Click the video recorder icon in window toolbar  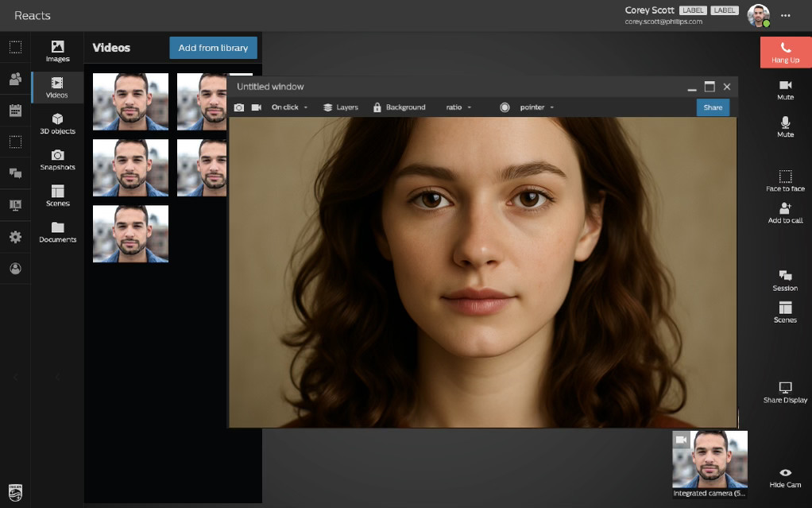pyautogui.click(x=257, y=107)
